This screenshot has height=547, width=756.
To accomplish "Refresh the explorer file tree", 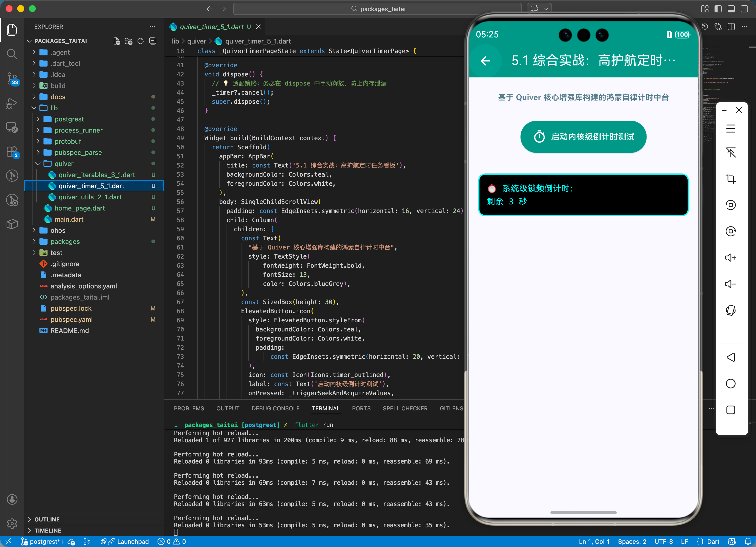I will (141, 41).
